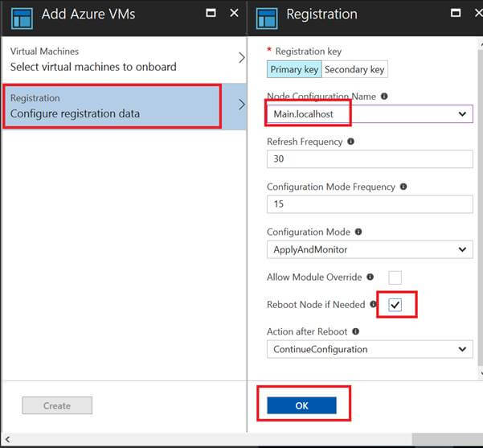
Task: Tick the Allow Module Override checkbox
Action: point(395,277)
